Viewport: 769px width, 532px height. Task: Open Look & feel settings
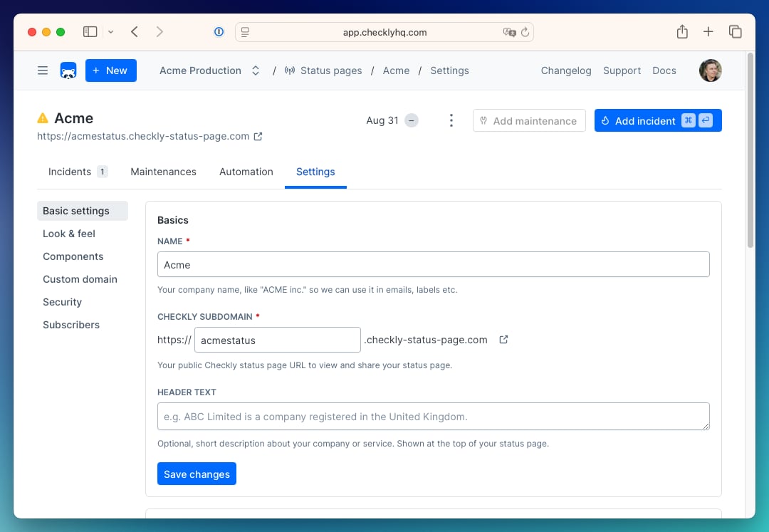68,234
